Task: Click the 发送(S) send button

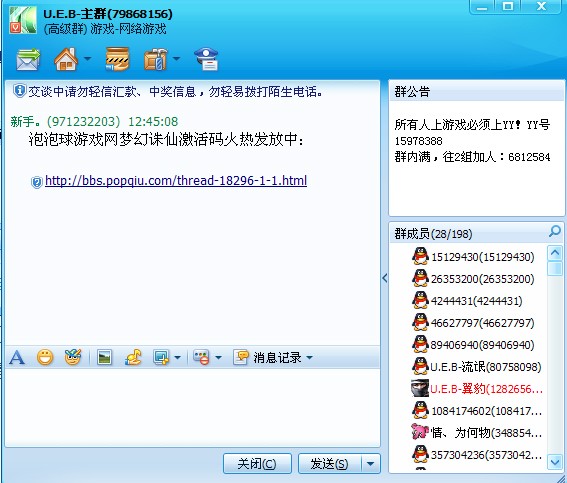Action: tap(329, 463)
